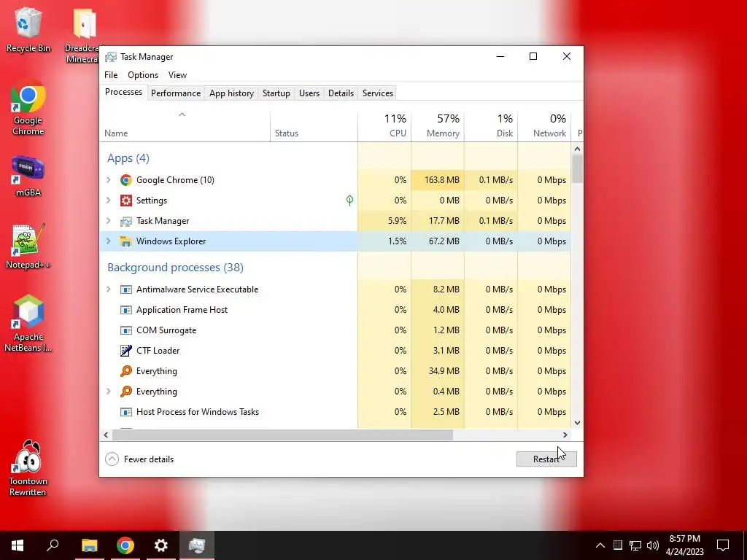Click the green leaf suspended status icon
The image size is (747, 560).
[x=349, y=201]
